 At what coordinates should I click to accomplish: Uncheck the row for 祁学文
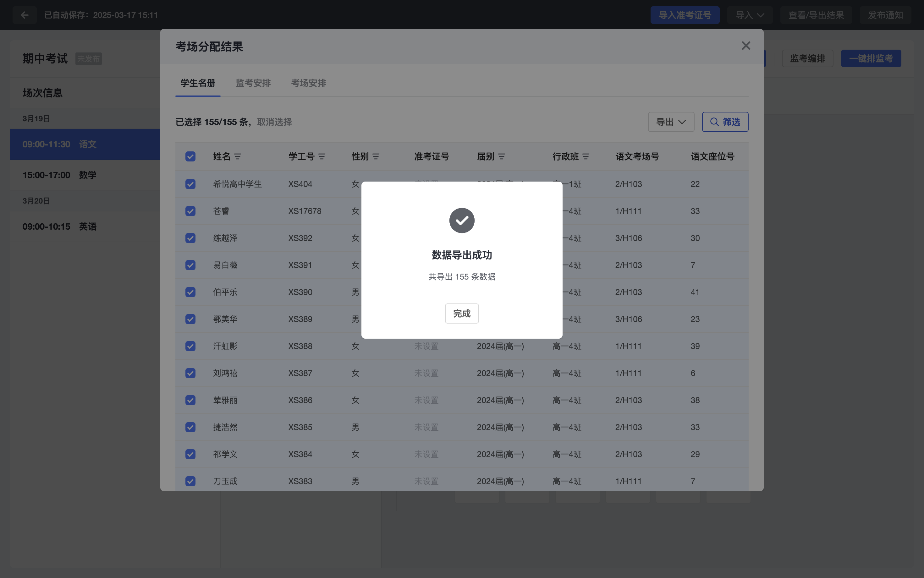click(190, 454)
